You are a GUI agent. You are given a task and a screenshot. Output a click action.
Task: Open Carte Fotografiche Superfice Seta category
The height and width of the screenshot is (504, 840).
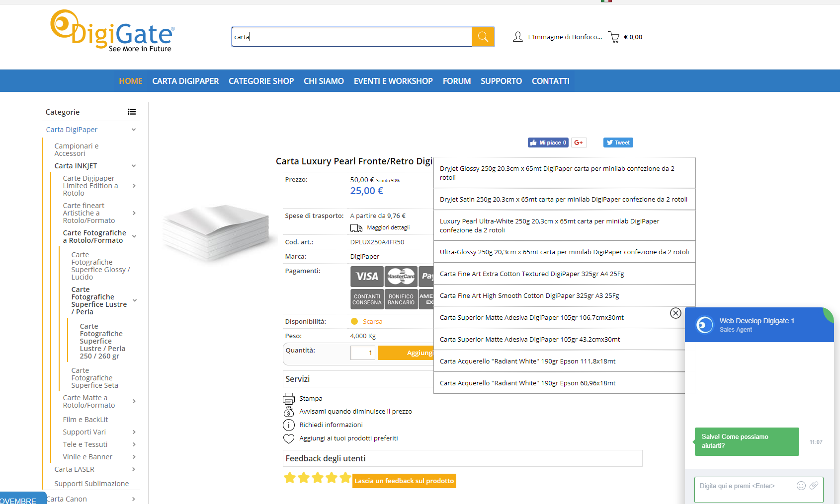(94, 378)
